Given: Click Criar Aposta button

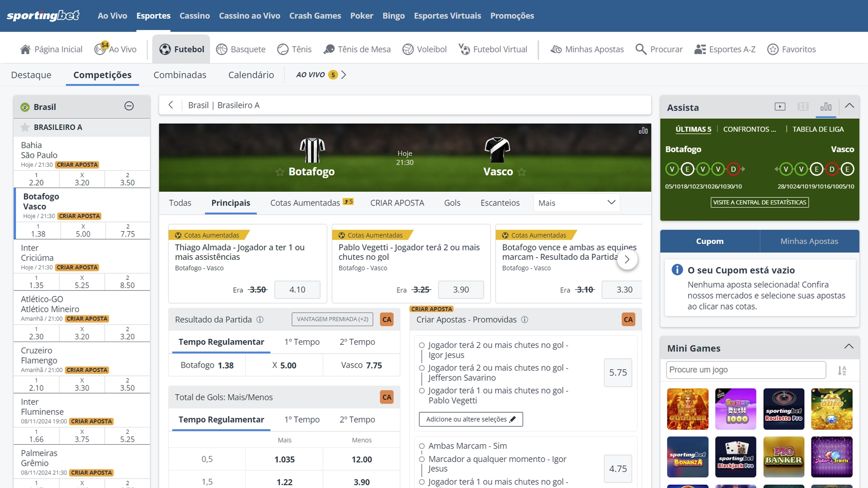Looking at the screenshot, I should [x=397, y=202].
